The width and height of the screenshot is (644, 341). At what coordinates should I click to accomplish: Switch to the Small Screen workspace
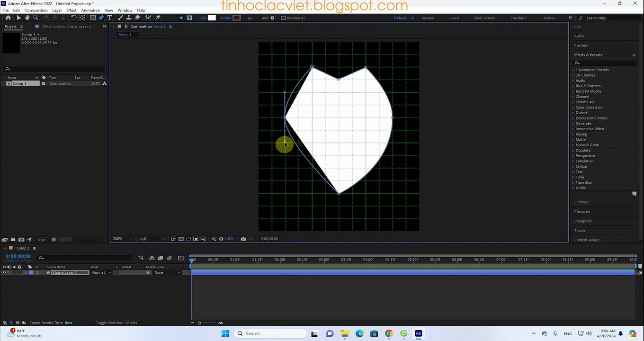point(484,18)
